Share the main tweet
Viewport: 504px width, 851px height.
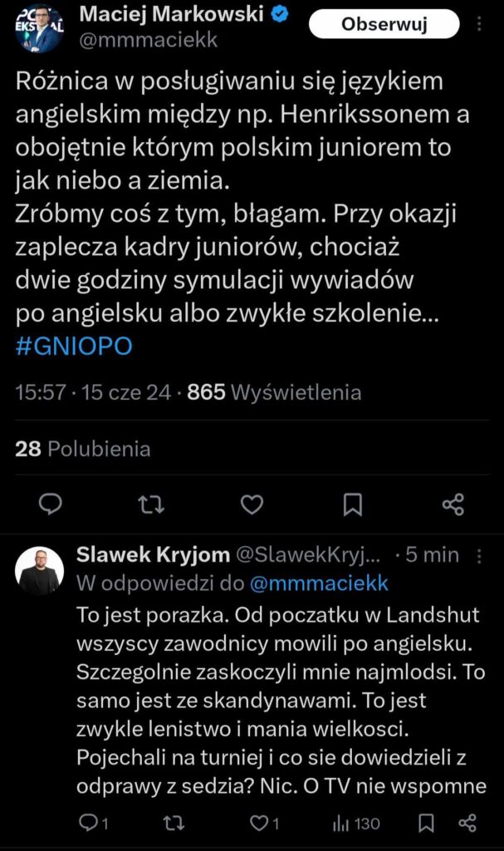[x=453, y=504]
